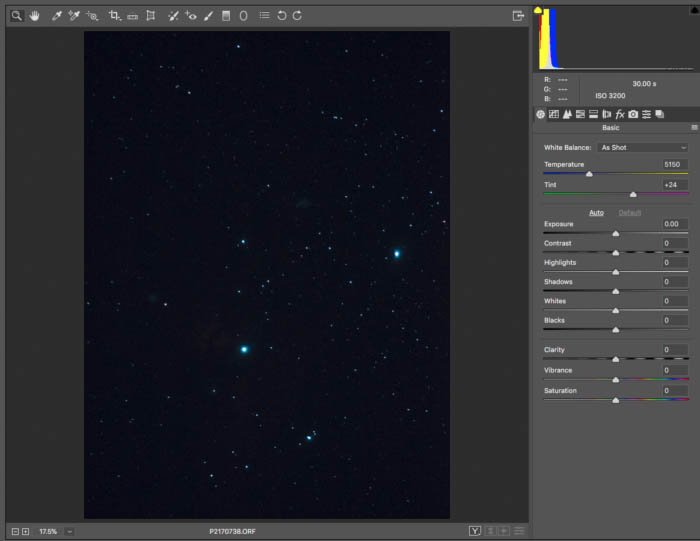Select the Targeted Adjustment tool
Screen dimensions: 700x541
(92, 16)
